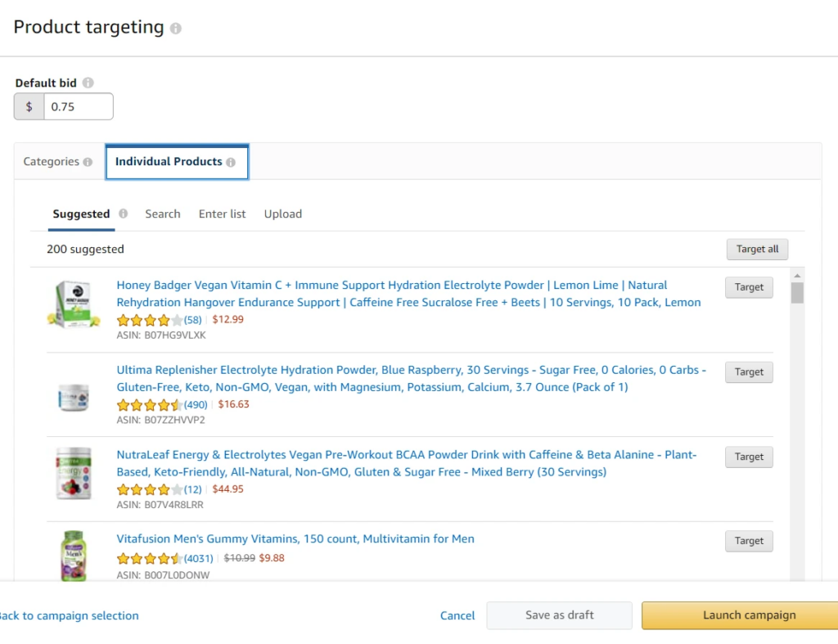Click the Target all button

click(757, 249)
